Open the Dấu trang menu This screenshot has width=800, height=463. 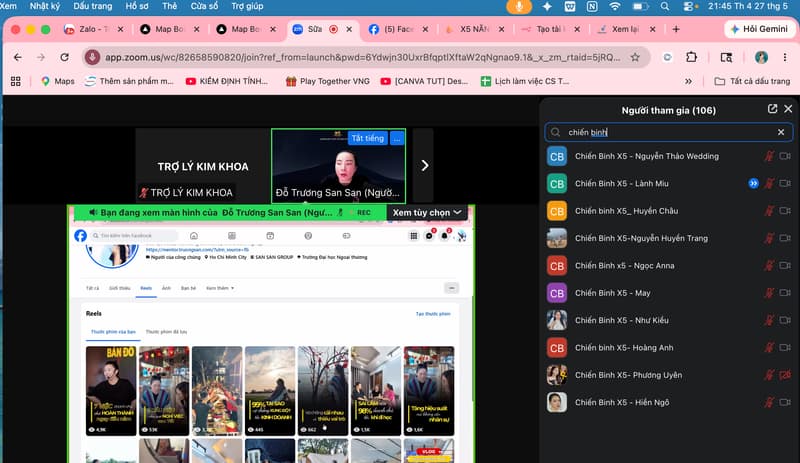(x=93, y=6)
